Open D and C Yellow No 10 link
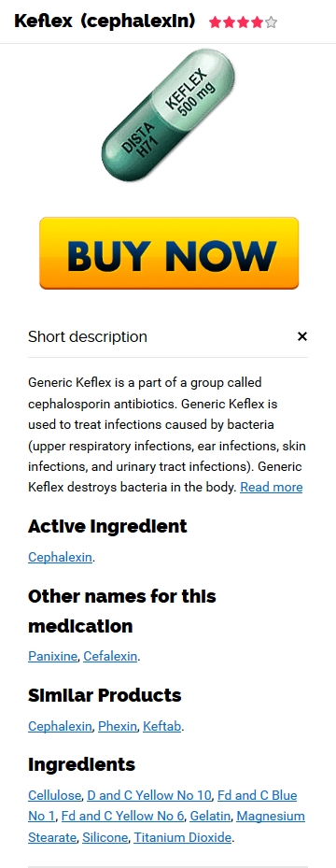The height and width of the screenshot is (868, 336). tap(149, 795)
